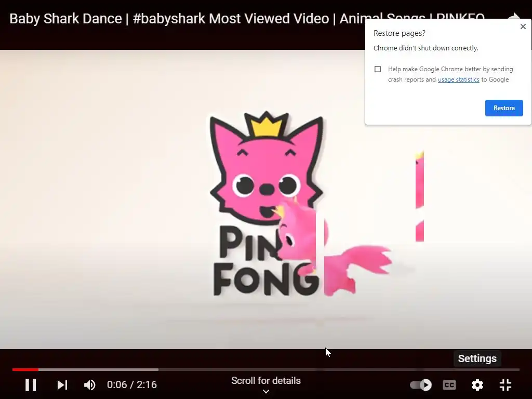
Task: Click the 'Restore pages?' heading
Action: tap(400, 33)
